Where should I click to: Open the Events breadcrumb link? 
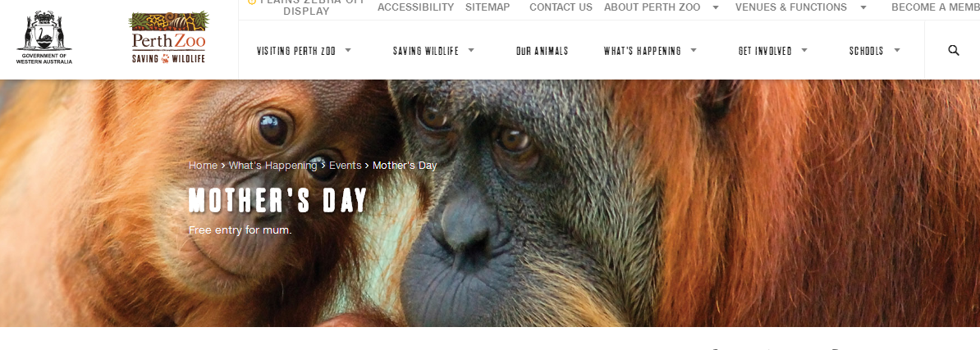345,166
